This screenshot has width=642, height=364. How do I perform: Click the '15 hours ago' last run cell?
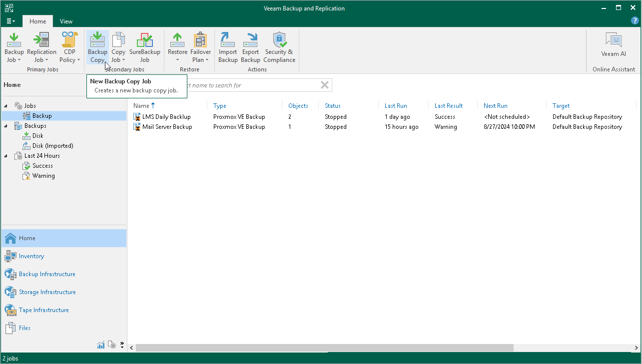(x=402, y=127)
